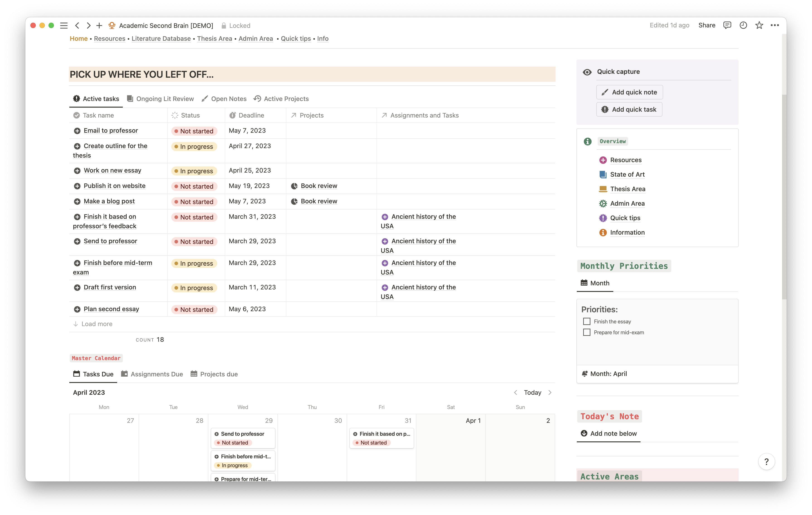Switch to Ongoing Lit Review tab

click(160, 99)
